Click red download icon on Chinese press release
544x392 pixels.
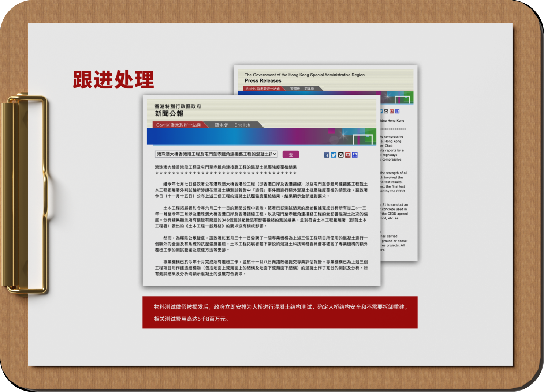[x=348, y=155]
